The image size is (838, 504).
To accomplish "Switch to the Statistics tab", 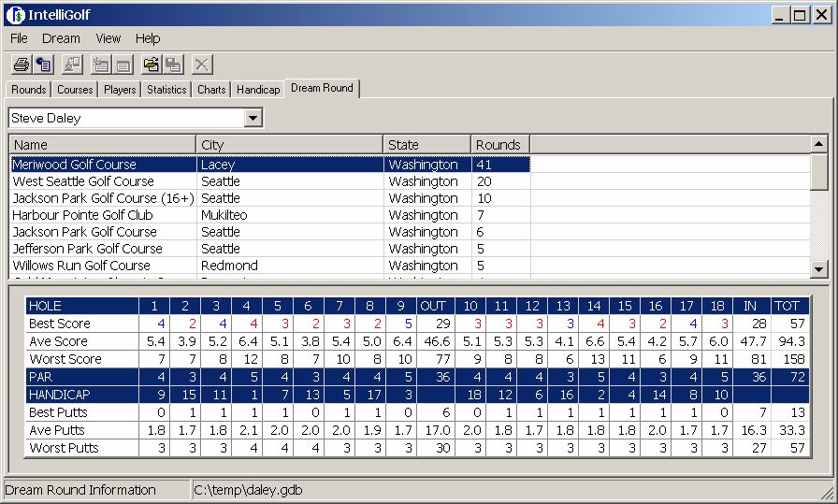I will pos(166,90).
